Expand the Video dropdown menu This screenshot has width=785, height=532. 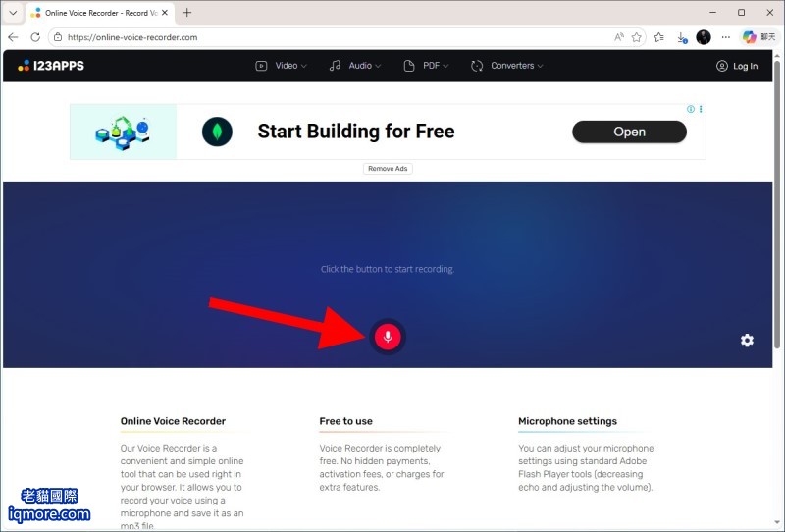coord(282,66)
